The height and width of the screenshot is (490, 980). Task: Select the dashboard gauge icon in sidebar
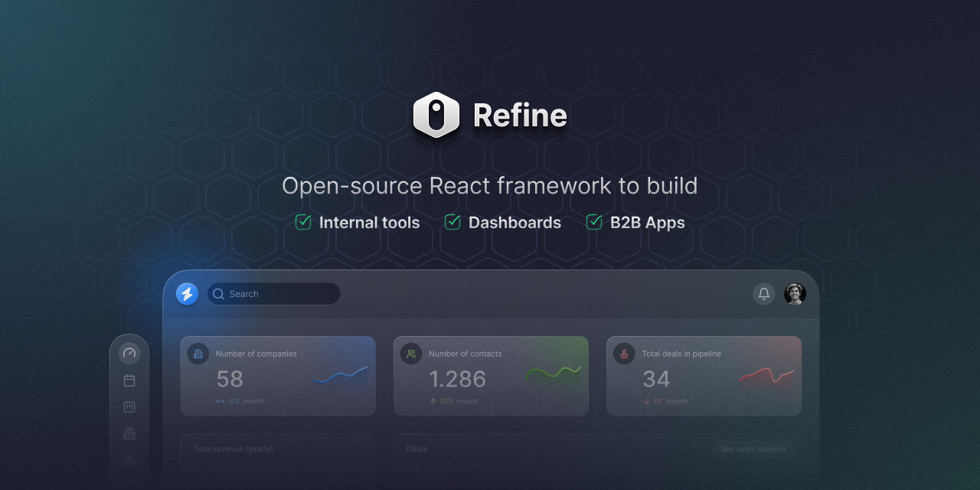[129, 353]
